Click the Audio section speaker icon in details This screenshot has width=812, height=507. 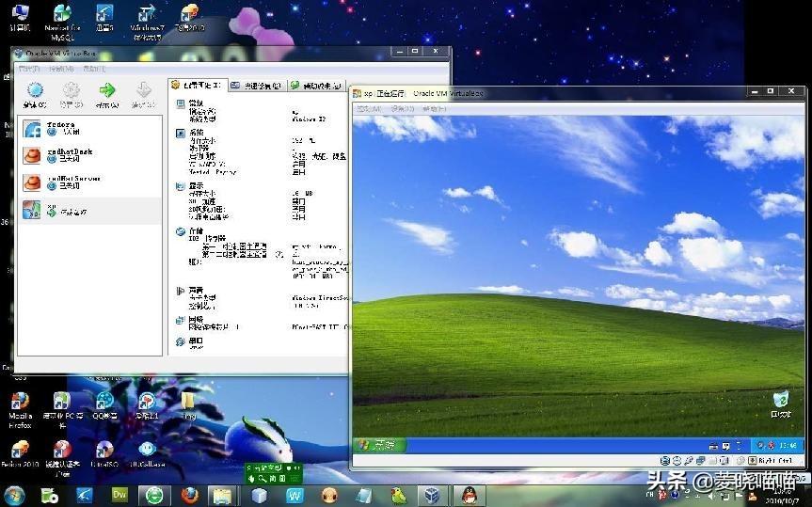[x=181, y=291]
